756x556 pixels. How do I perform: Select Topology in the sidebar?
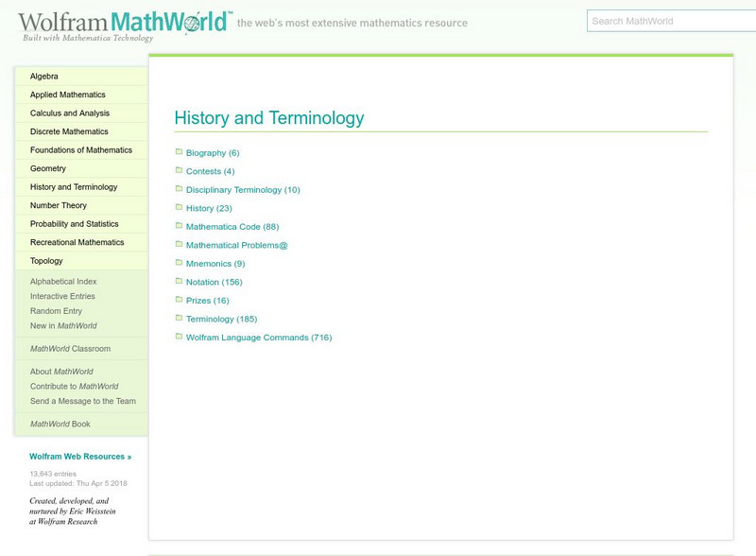click(x=81, y=261)
